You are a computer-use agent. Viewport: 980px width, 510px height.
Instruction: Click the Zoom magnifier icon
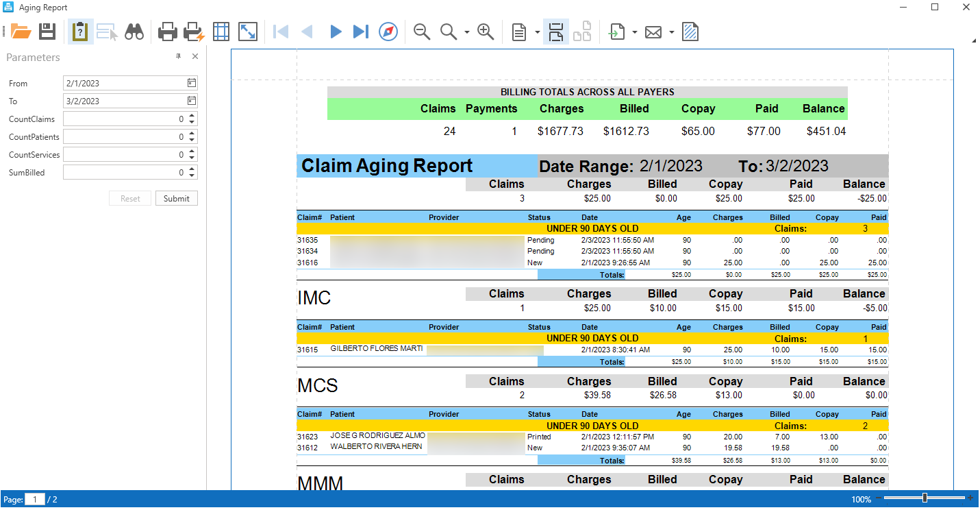tap(449, 32)
